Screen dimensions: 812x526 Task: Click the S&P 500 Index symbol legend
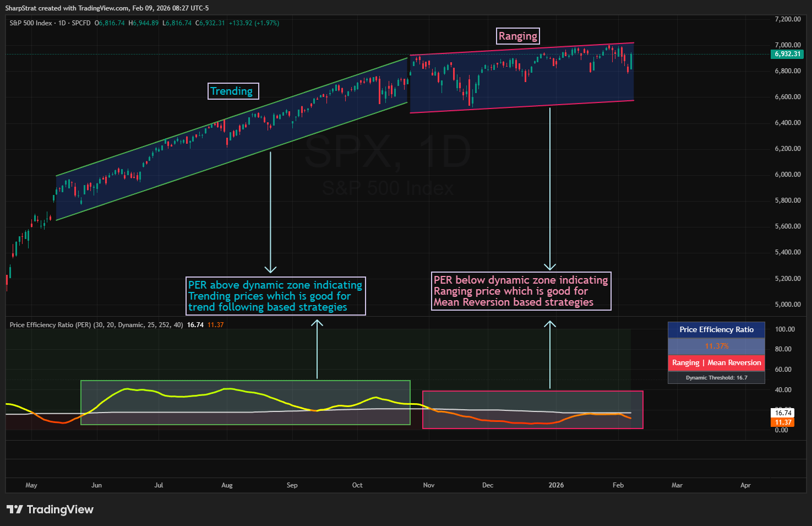click(50, 23)
